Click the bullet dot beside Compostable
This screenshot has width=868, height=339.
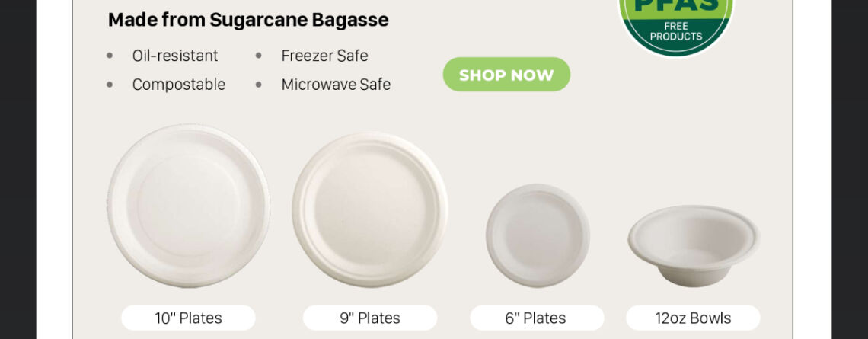coord(110,85)
